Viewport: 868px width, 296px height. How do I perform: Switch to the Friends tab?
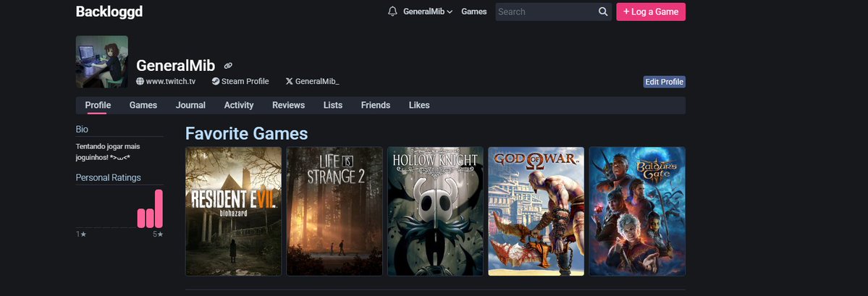[x=375, y=105]
